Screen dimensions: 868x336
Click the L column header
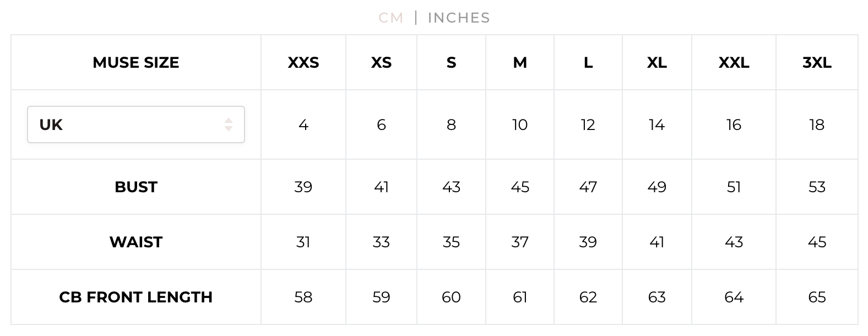click(588, 63)
